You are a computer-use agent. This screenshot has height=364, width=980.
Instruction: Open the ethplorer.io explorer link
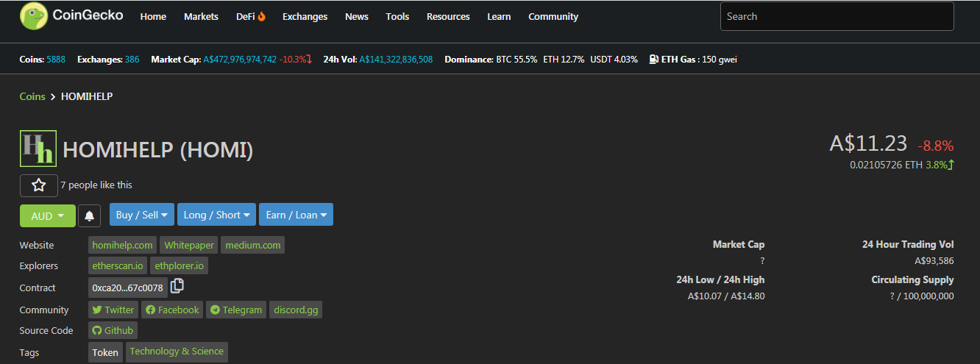pos(180,265)
